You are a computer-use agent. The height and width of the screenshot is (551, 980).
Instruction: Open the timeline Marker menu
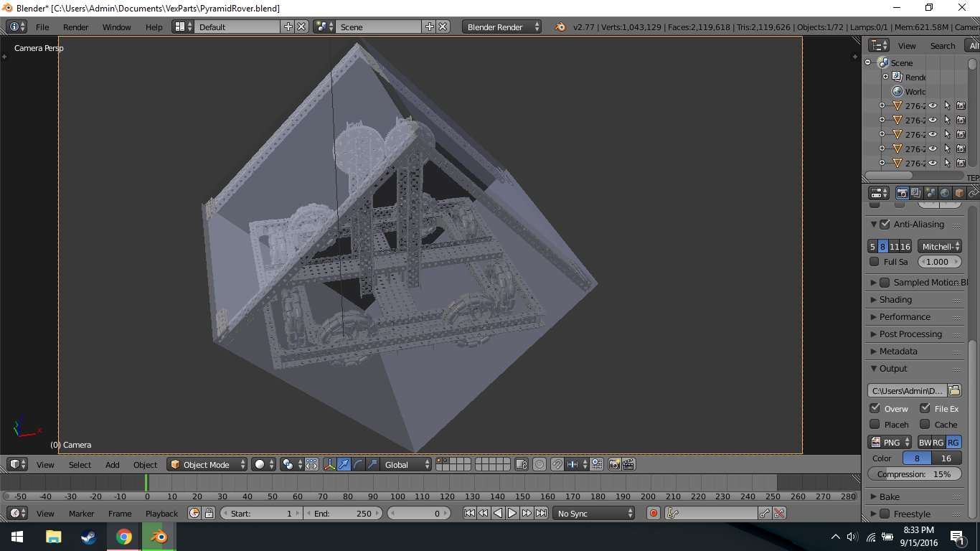point(81,514)
